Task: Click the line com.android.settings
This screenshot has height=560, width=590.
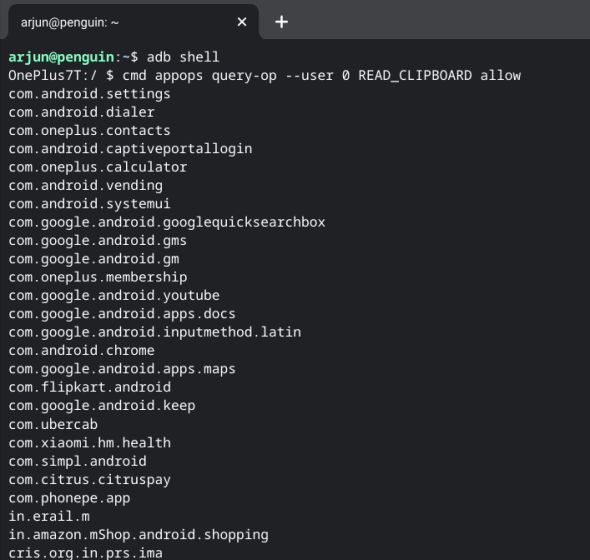Action: coord(89,94)
